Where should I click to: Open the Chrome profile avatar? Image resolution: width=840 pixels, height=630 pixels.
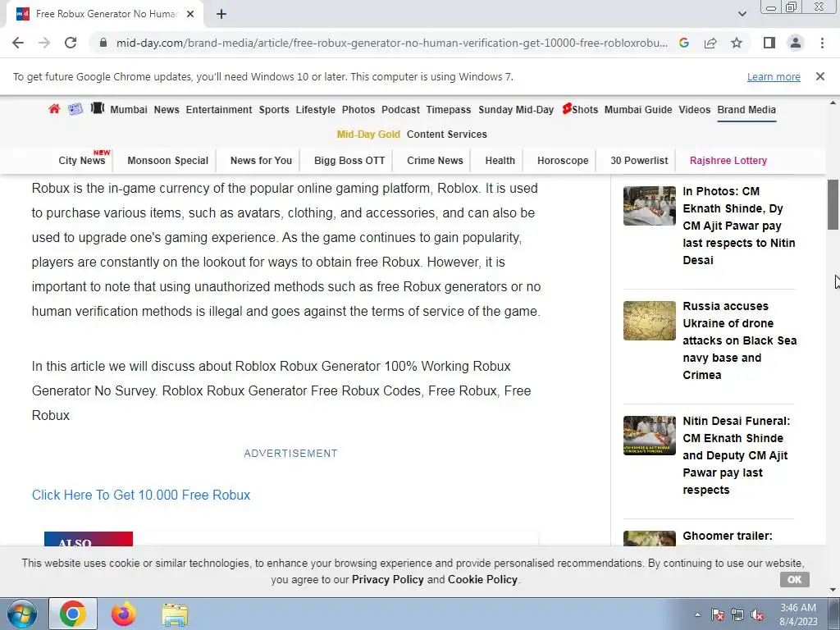pyautogui.click(x=796, y=43)
